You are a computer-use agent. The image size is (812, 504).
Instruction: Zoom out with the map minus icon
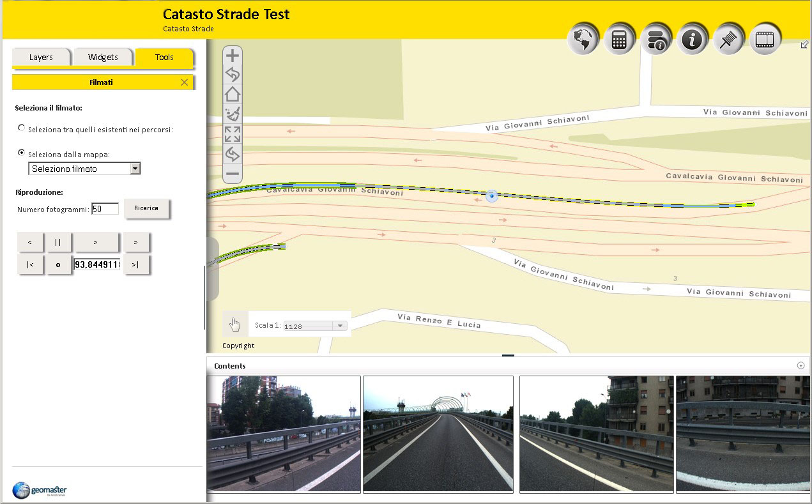[x=233, y=174]
